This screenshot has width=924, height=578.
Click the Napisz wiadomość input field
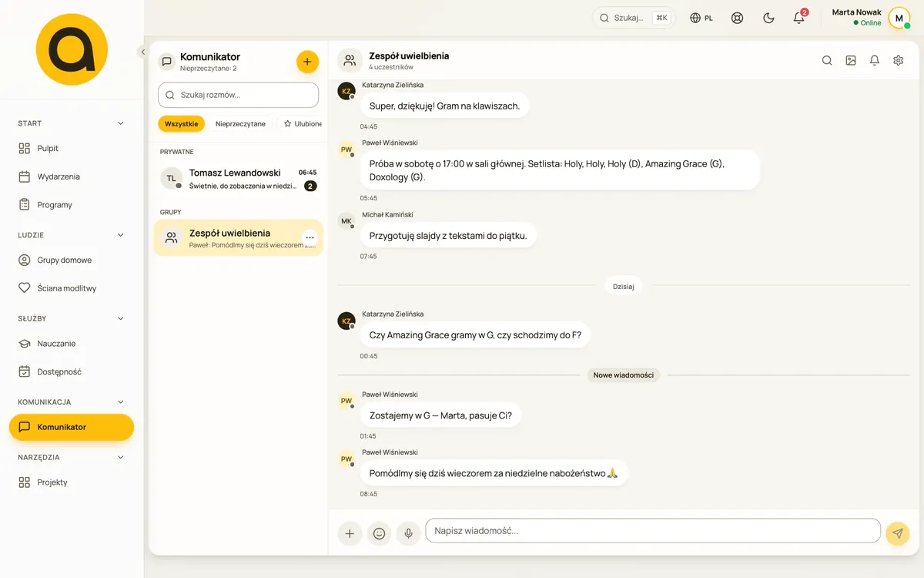653,531
